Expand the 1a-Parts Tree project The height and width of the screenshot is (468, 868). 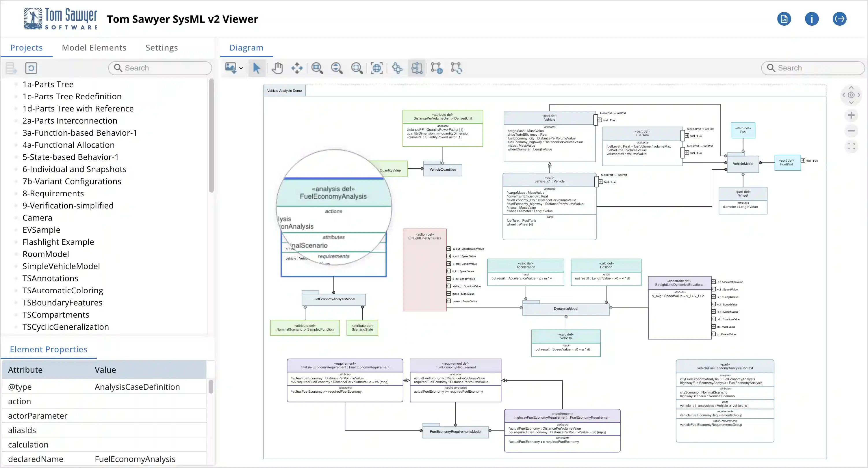pos(16,84)
